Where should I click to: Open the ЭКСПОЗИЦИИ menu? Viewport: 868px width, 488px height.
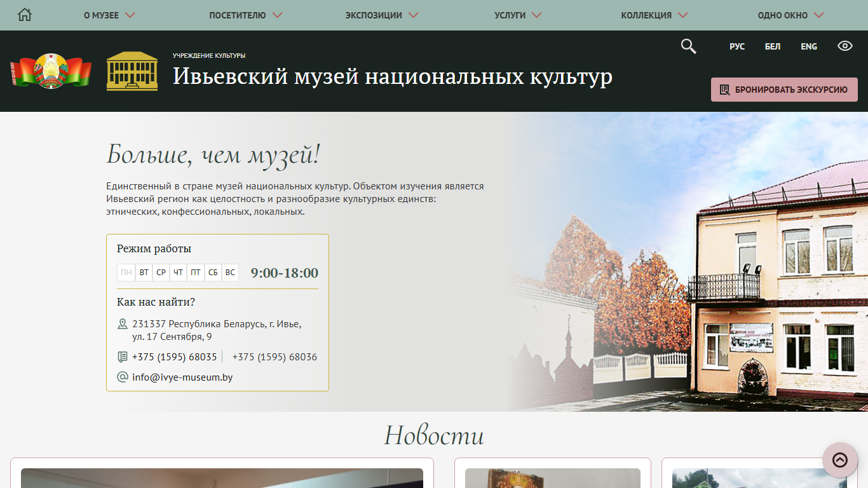(x=374, y=15)
